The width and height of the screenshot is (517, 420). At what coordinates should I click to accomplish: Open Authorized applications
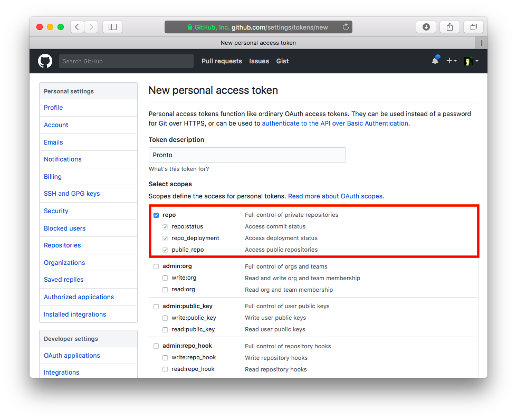(x=79, y=297)
